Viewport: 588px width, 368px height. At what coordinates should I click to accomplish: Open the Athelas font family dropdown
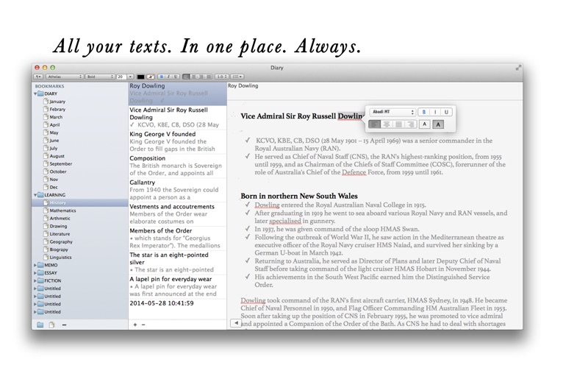pos(65,77)
